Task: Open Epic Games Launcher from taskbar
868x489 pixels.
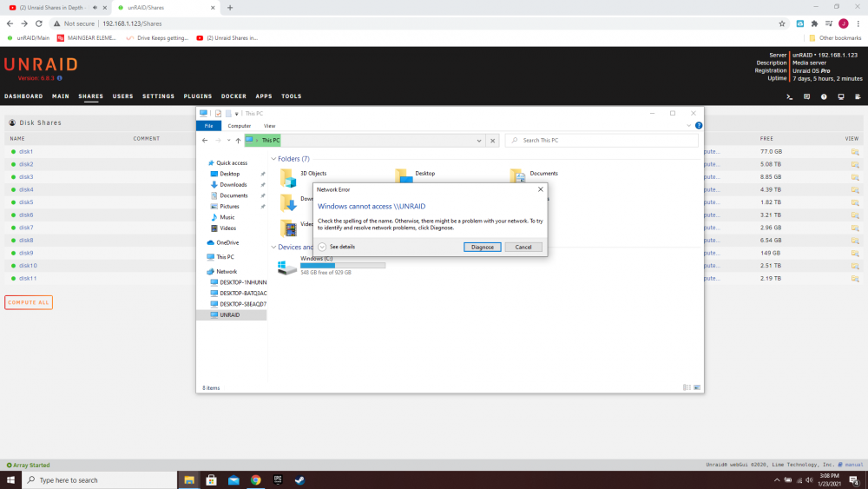Action: click(x=278, y=480)
